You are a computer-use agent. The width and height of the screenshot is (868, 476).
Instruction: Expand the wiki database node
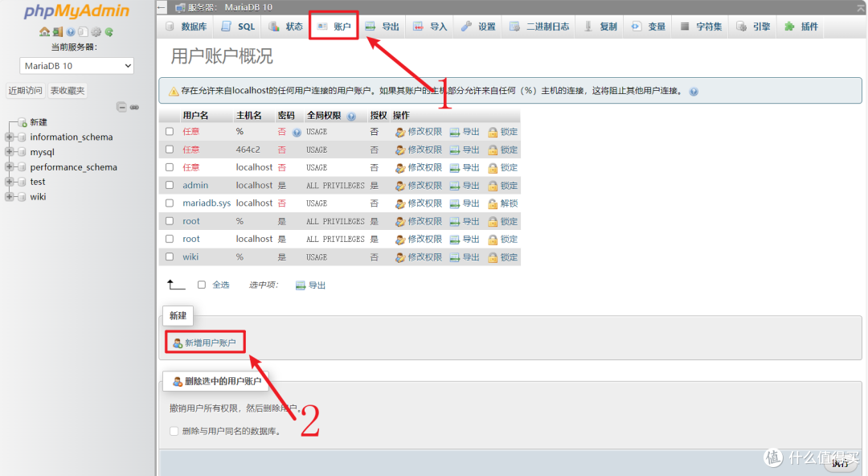(x=9, y=197)
